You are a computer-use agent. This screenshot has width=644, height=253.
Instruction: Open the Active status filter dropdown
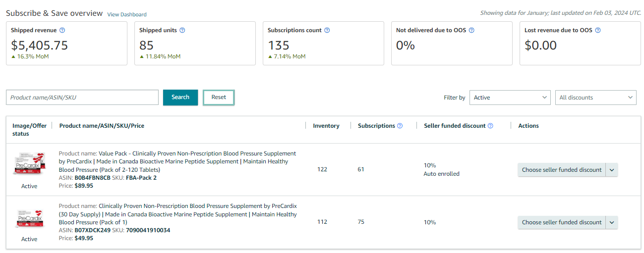510,98
